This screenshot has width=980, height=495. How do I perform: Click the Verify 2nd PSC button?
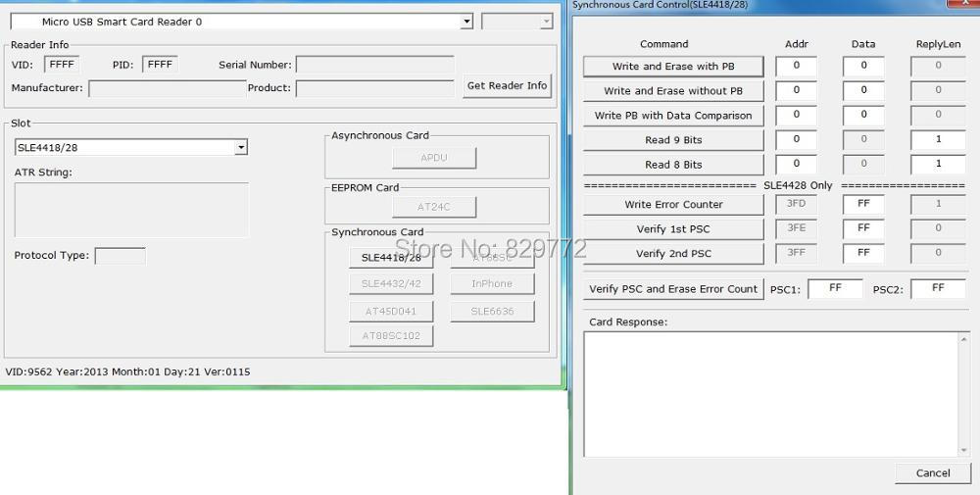tap(673, 254)
